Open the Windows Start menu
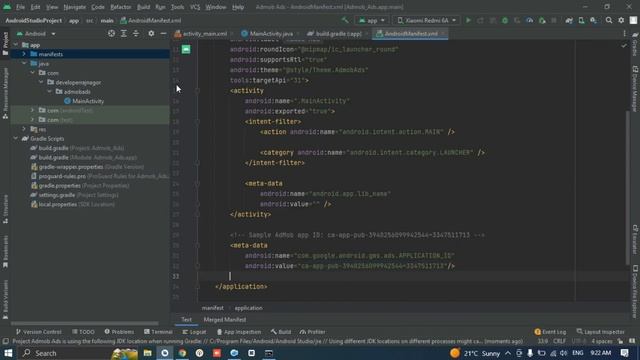 8,353
